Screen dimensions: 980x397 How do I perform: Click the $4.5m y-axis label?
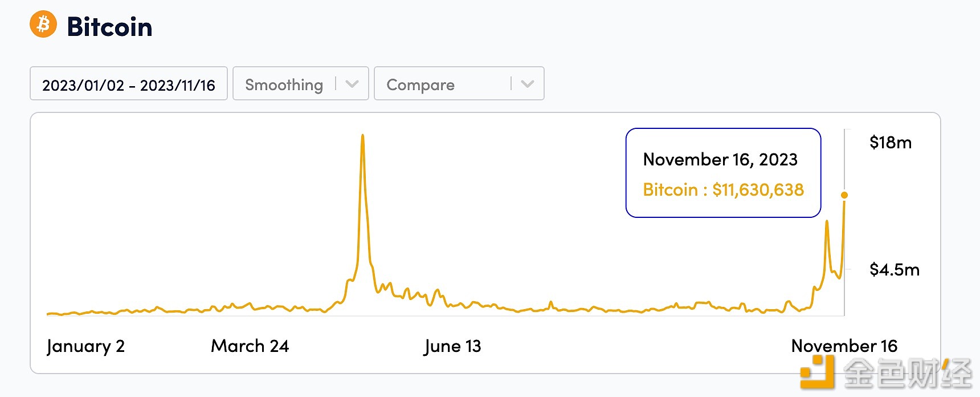(x=895, y=269)
